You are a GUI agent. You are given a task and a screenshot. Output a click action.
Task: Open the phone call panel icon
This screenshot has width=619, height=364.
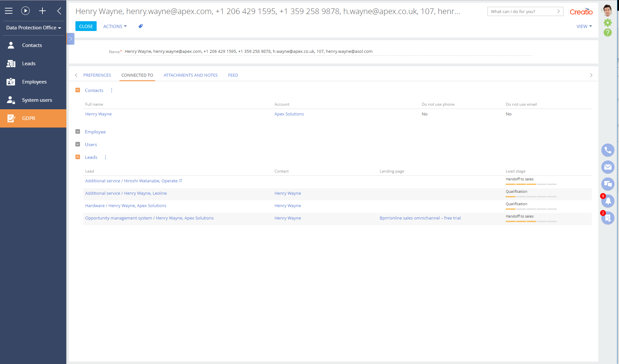[x=608, y=150]
